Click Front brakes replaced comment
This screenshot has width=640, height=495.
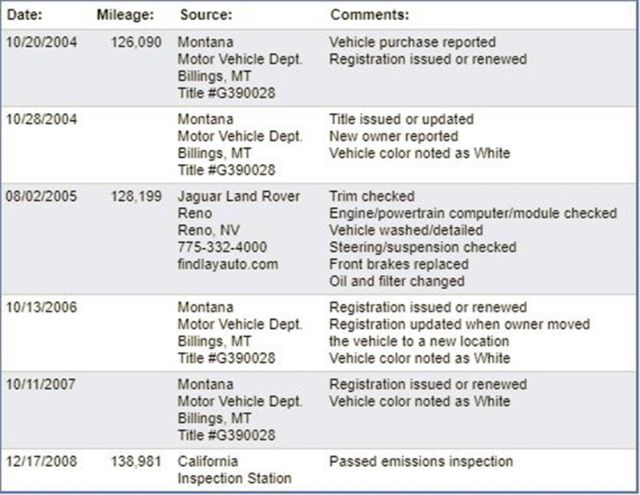pos(399,264)
